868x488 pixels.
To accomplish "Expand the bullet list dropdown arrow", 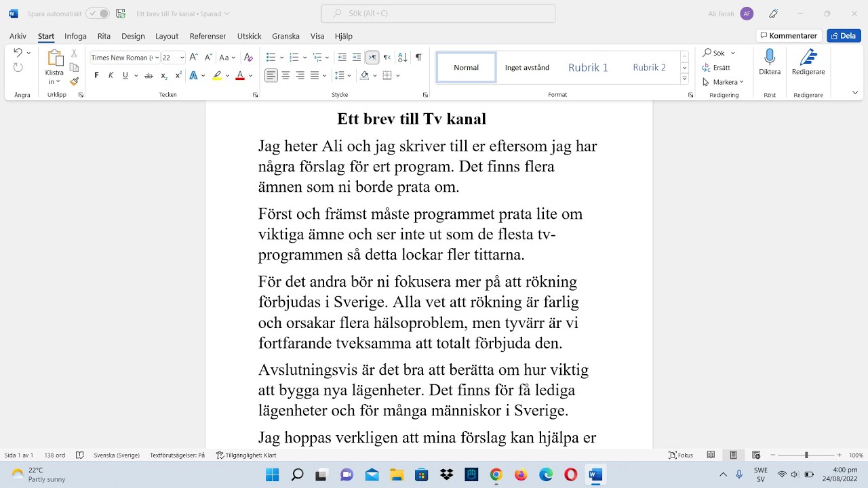I will [282, 58].
